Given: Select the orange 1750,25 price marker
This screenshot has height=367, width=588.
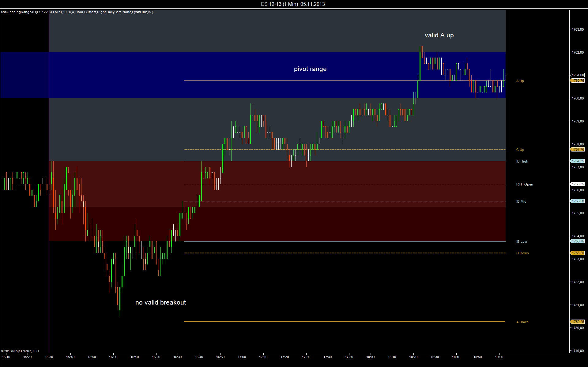Looking at the screenshot, I should point(578,322).
